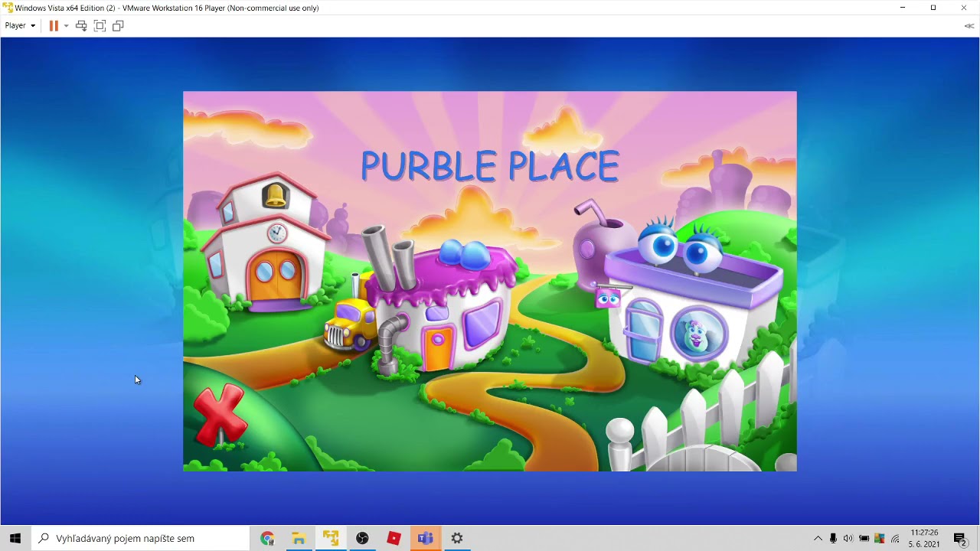Open the volume control in tray

(848, 538)
